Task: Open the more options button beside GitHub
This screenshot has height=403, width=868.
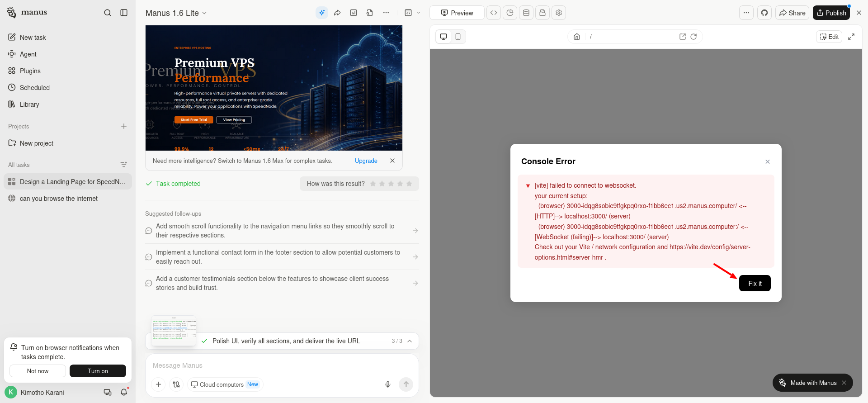Action: tap(746, 13)
